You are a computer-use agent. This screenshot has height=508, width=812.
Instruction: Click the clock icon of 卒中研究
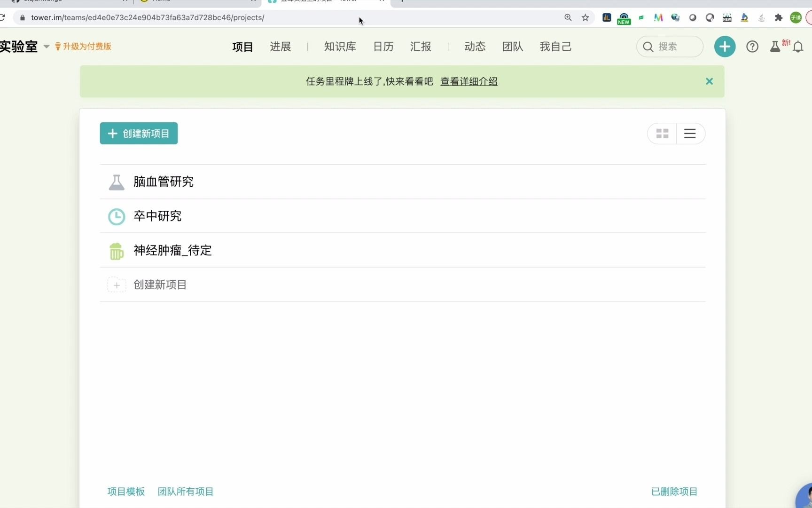coord(117,216)
